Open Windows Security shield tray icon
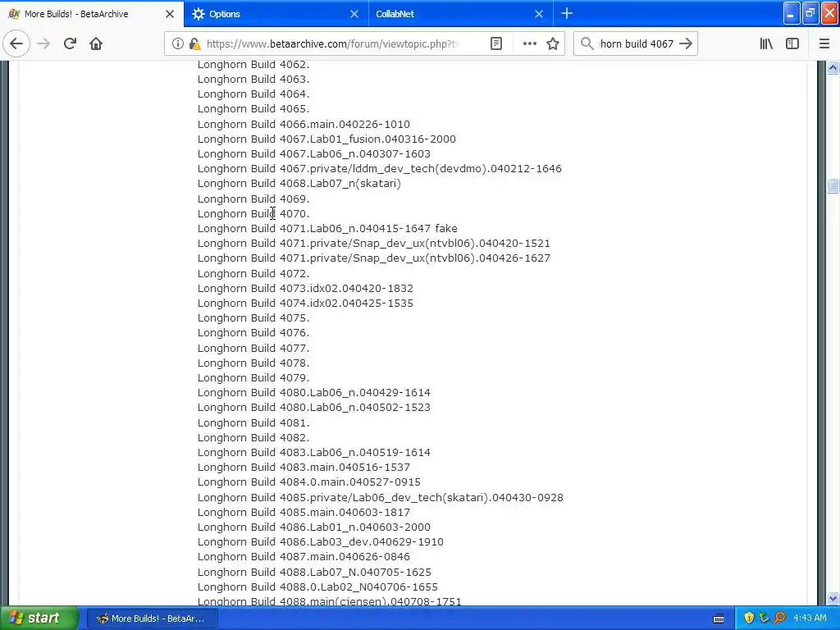Viewport: 840px width, 630px height. click(749, 619)
